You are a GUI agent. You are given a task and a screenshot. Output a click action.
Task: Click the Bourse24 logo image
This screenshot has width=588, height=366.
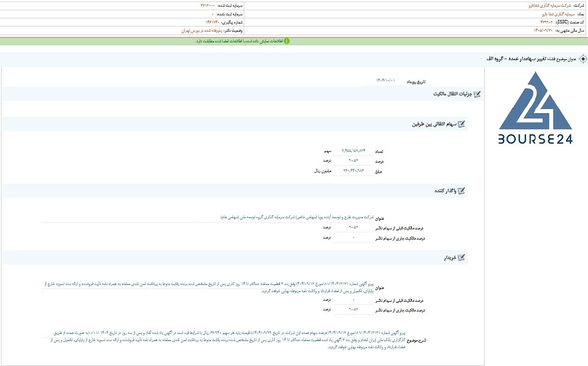[x=536, y=108]
